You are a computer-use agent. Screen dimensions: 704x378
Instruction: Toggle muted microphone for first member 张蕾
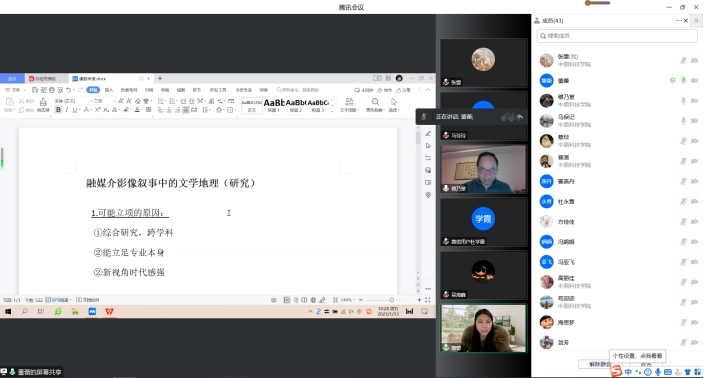pyautogui.click(x=683, y=60)
